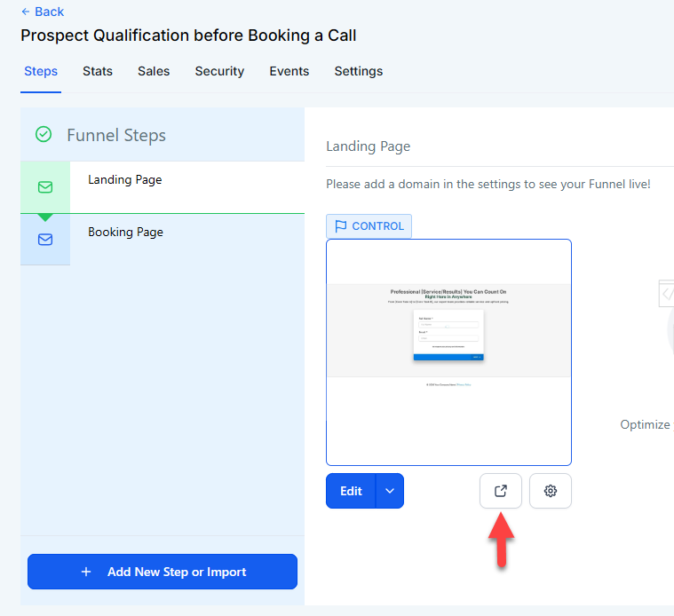Screen dimensions: 674x616
Task: Open the Sales tab
Action: tap(154, 71)
